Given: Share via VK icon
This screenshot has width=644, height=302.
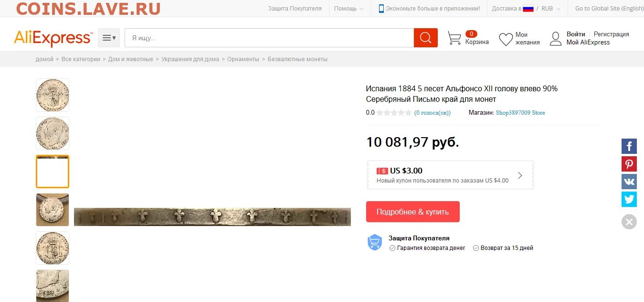Looking at the screenshot, I should (629, 182).
